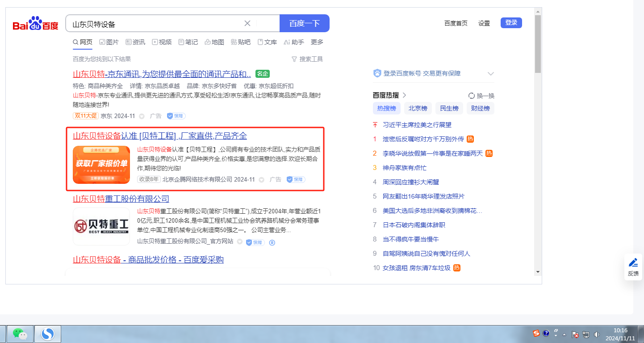Click the 保障 shield badge on 贝特重工 result
Image resolution: width=644 pixels, height=343 pixels.
tap(255, 242)
